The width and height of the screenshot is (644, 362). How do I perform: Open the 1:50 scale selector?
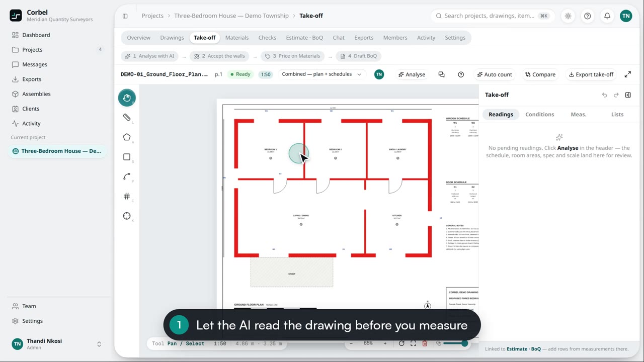tap(266, 74)
